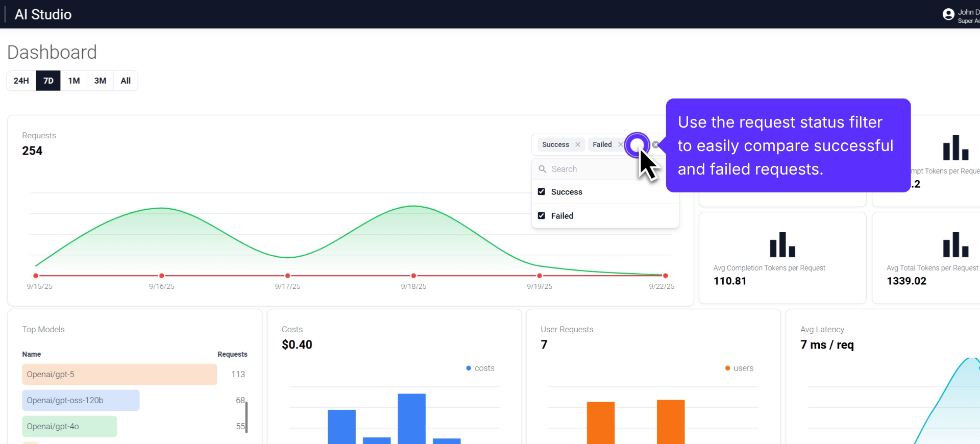Screen dimensions: 980x444
Task: Choose the 3M time range
Action: click(100, 81)
